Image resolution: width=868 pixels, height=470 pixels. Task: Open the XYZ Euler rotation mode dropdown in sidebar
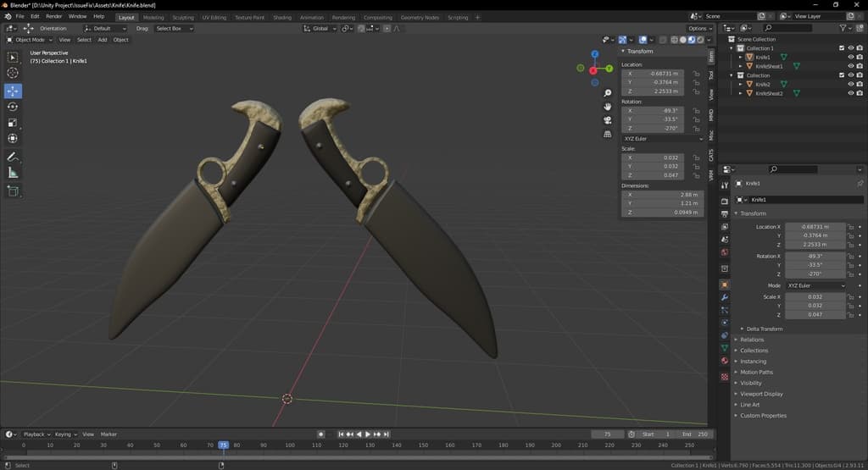click(662, 138)
